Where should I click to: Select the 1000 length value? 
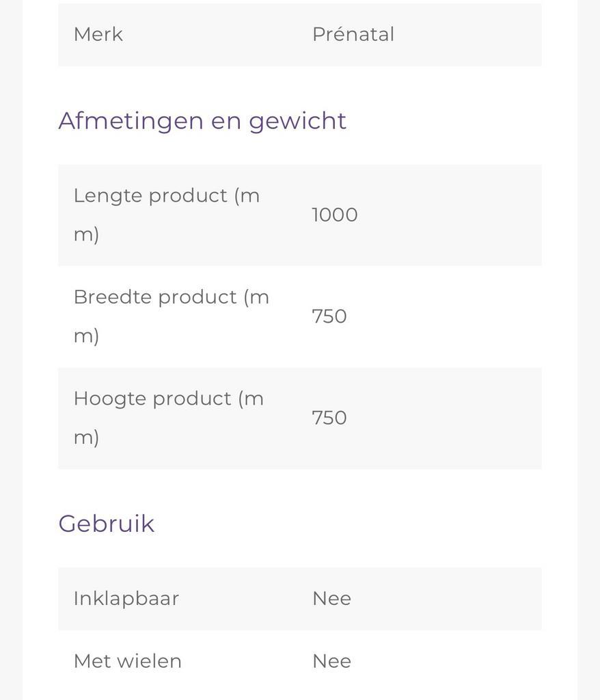click(335, 215)
